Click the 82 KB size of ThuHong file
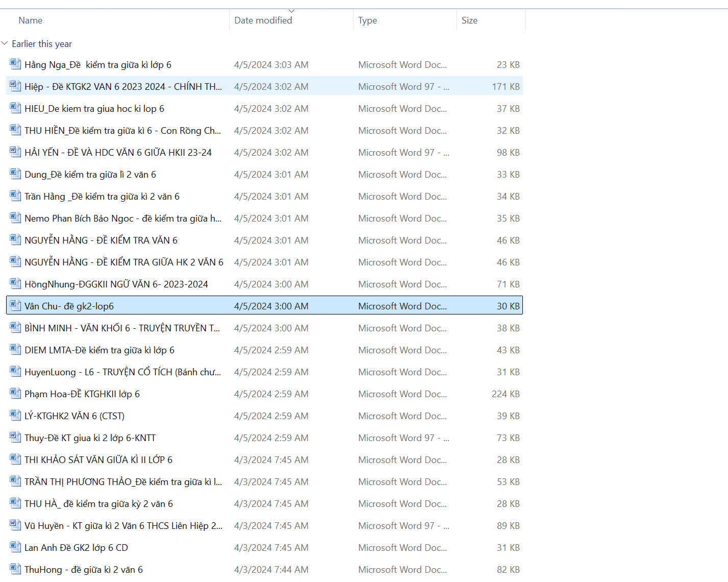Image resolution: width=728 pixels, height=582 pixels. [x=508, y=570]
